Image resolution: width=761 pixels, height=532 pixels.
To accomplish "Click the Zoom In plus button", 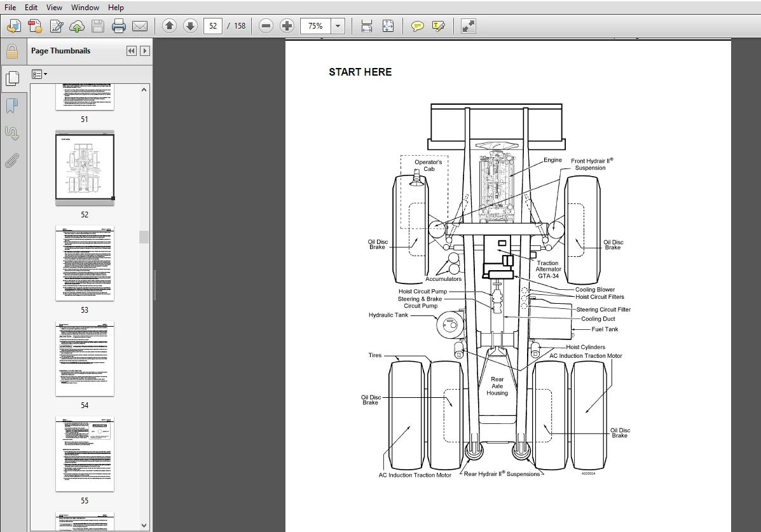I will click(287, 25).
